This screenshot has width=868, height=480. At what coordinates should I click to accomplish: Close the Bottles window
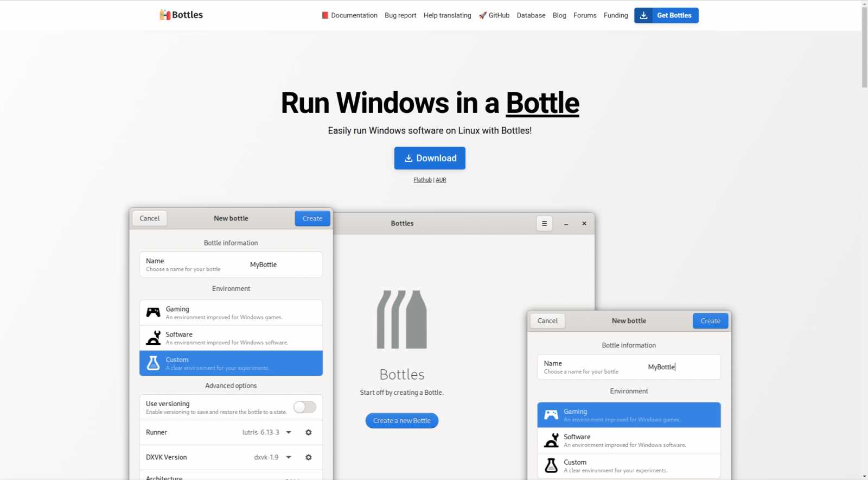click(584, 223)
